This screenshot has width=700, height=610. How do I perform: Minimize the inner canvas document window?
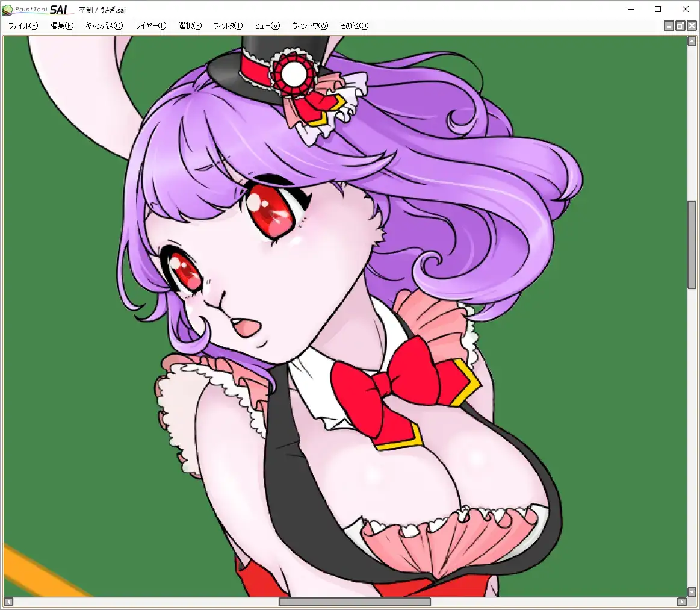click(x=669, y=26)
